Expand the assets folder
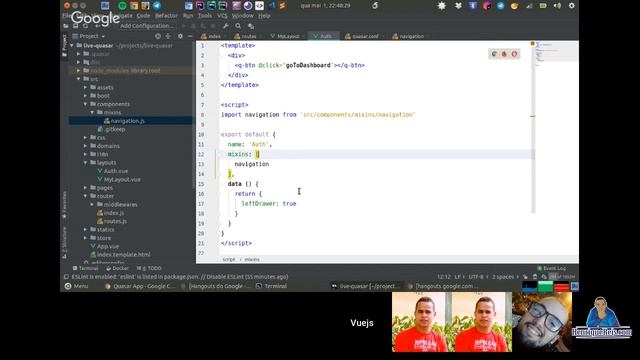 point(85,87)
